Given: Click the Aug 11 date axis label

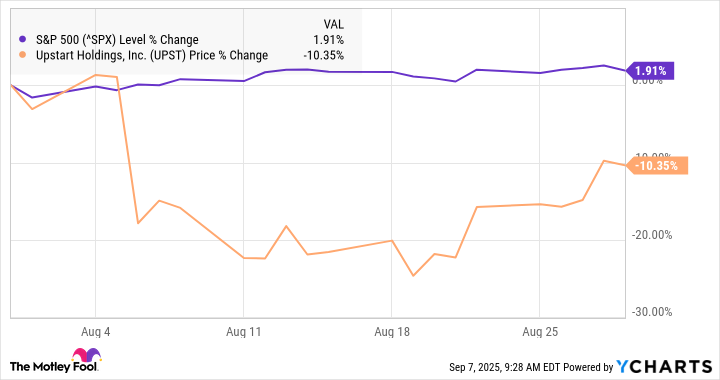Looking at the screenshot, I should click(x=243, y=332).
